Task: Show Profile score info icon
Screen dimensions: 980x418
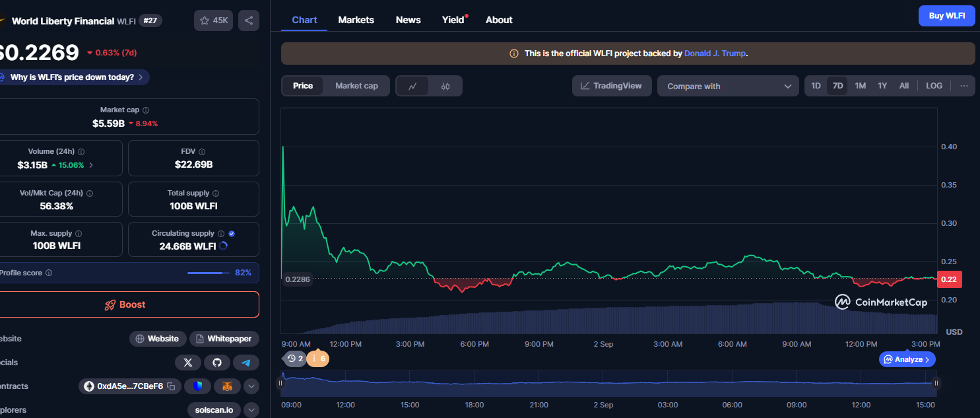Action: point(49,273)
